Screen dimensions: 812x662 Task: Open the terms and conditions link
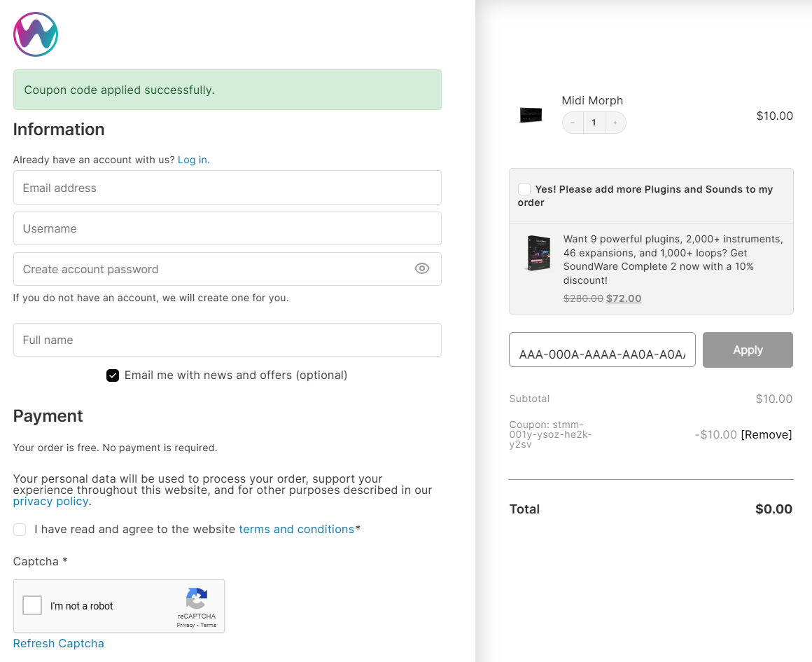(x=297, y=530)
